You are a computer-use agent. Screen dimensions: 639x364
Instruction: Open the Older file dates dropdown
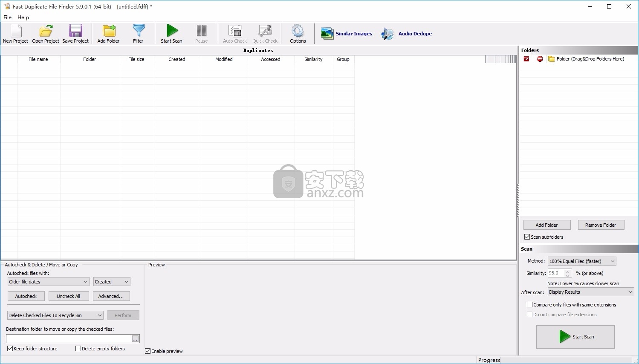click(x=48, y=282)
